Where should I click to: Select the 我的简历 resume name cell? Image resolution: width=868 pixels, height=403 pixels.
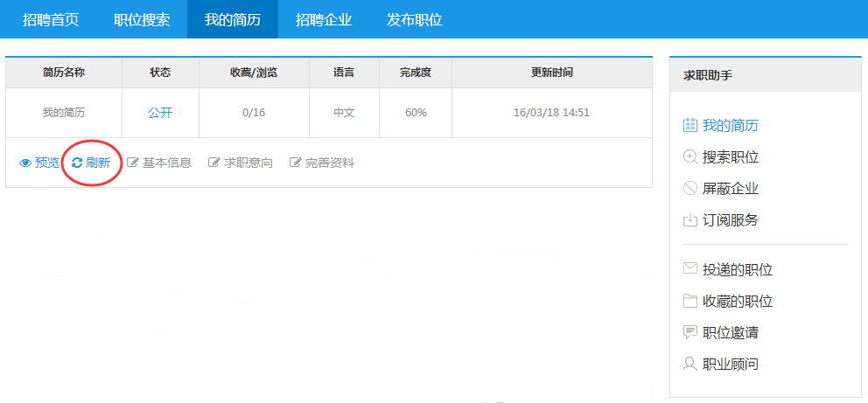[64, 113]
